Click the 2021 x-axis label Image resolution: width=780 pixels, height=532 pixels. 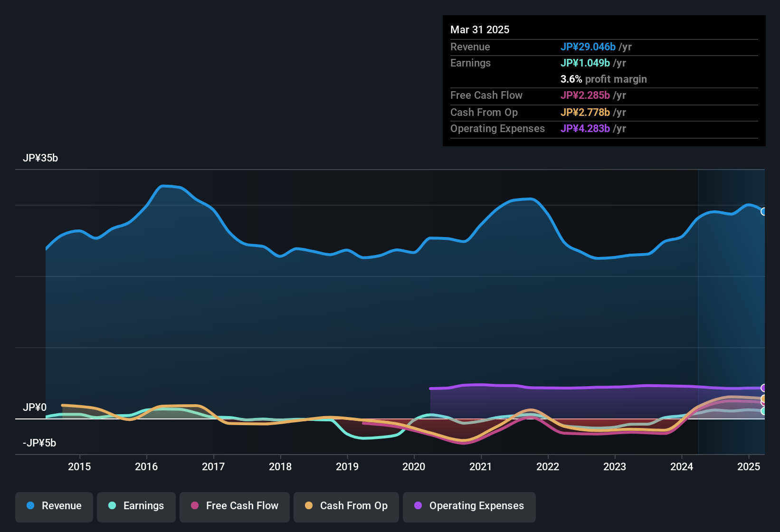point(481,466)
